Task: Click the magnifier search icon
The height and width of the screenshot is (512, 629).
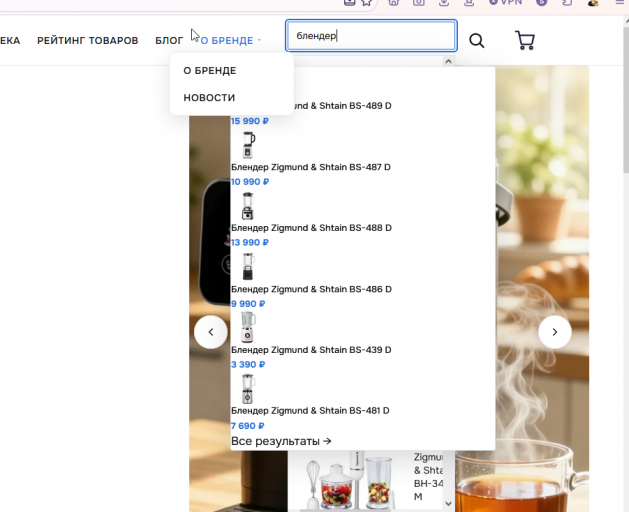Action: coord(477,41)
